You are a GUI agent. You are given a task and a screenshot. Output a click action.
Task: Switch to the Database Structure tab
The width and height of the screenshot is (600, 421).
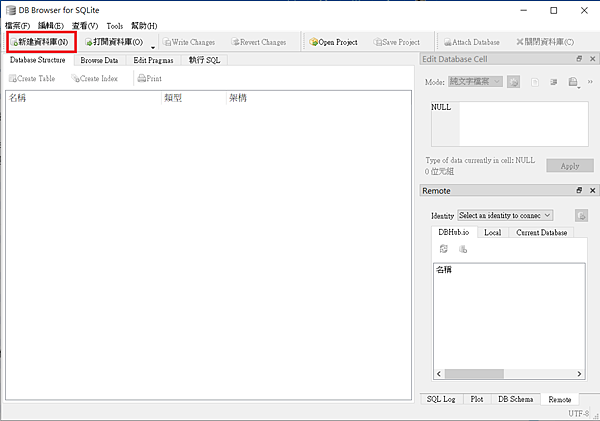[x=38, y=60]
